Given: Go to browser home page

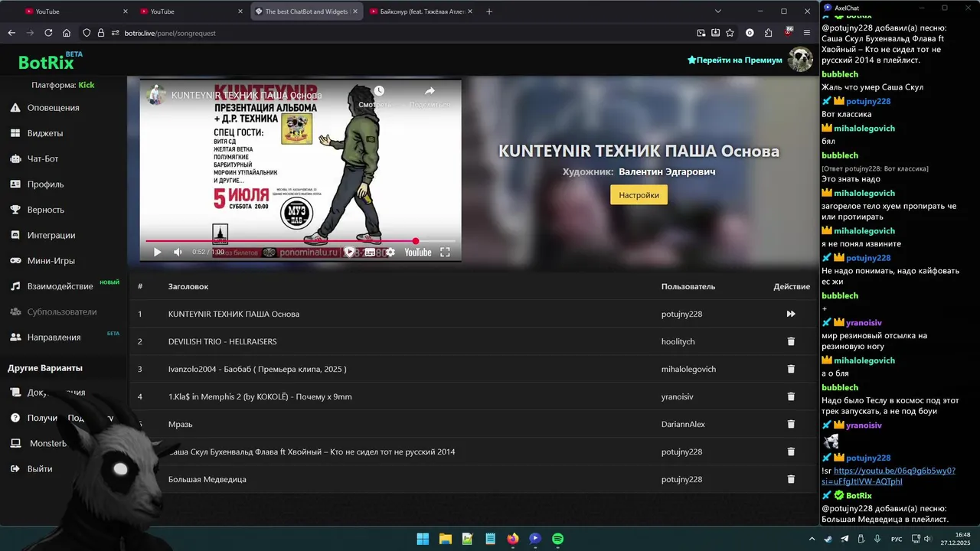Looking at the screenshot, I should point(67,33).
